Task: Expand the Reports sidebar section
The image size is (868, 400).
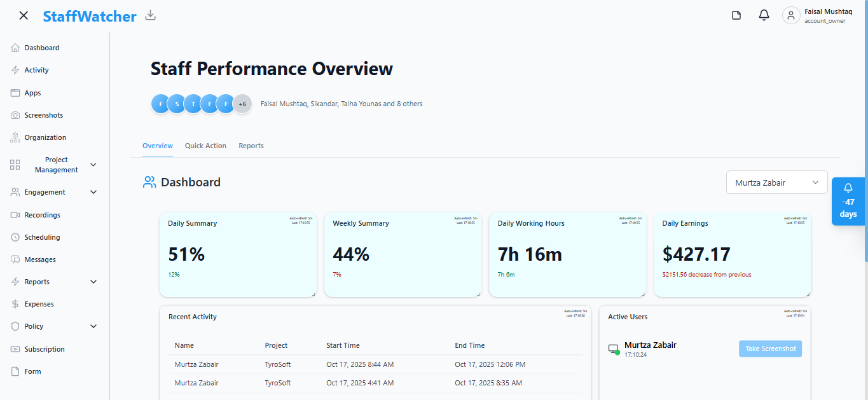Action: point(93,281)
